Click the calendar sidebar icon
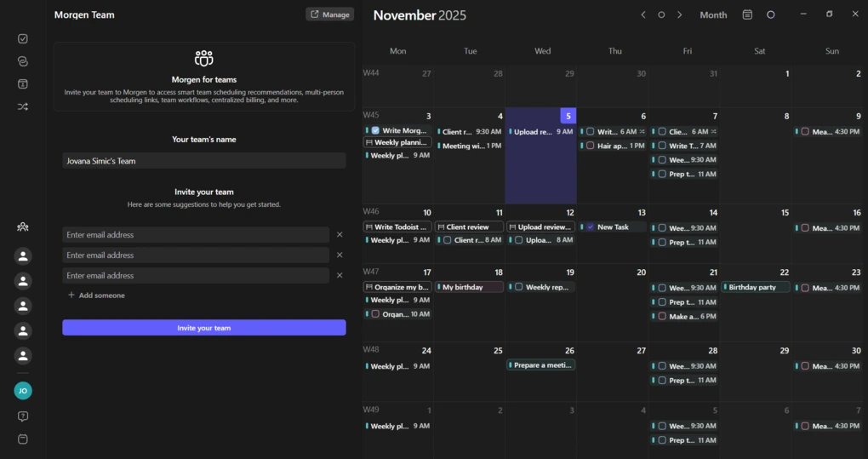The image size is (868, 459). pyautogui.click(x=23, y=84)
